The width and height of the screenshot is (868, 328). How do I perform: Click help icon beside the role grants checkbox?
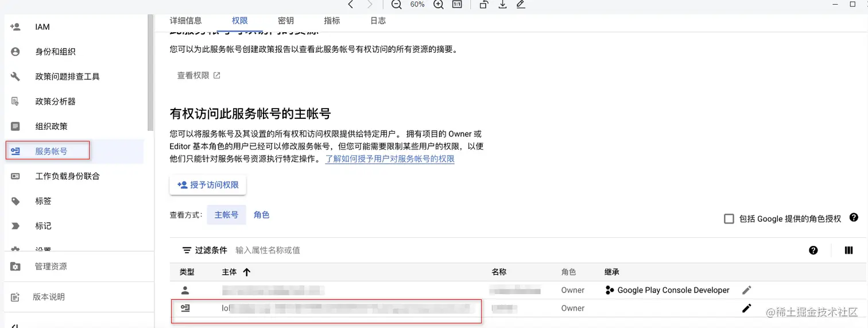click(x=854, y=218)
